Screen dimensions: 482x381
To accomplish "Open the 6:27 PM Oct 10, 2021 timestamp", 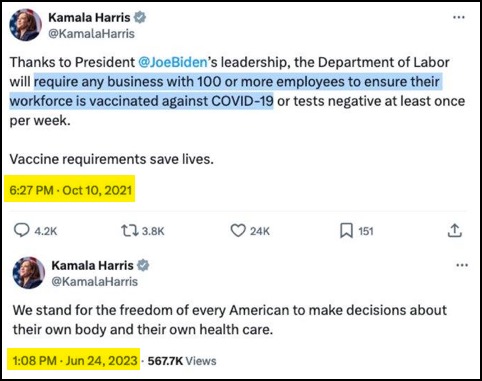I will click(71, 190).
